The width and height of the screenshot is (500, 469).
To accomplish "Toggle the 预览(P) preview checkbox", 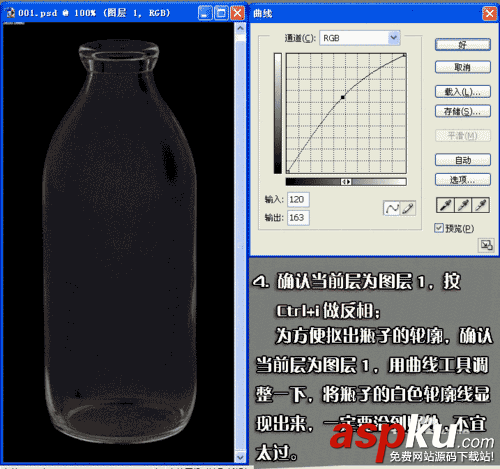I will tap(439, 228).
